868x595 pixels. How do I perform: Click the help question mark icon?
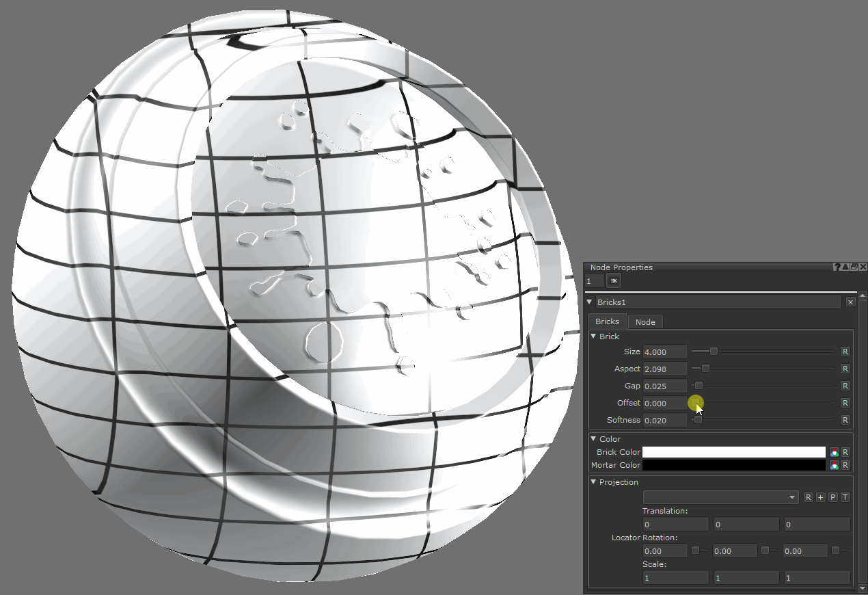(x=837, y=267)
